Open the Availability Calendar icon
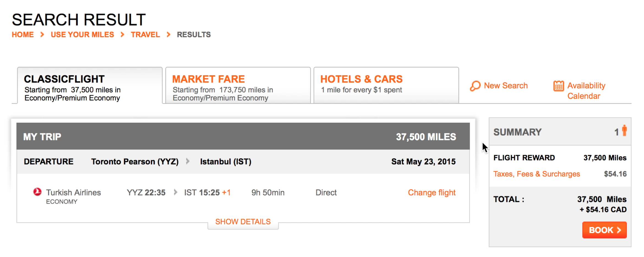This screenshot has height=257, width=644. click(558, 86)
